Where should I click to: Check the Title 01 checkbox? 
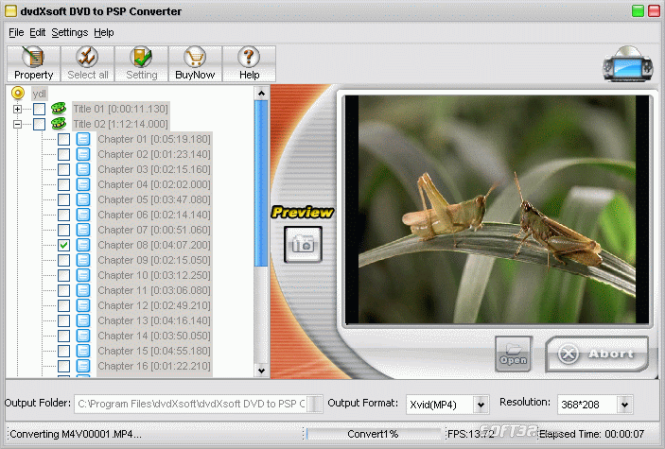click(39, 109)
